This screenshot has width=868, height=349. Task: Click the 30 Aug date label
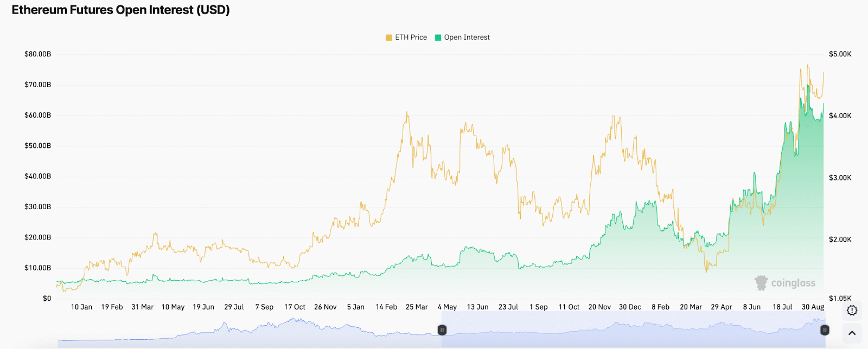pos(813,307)
